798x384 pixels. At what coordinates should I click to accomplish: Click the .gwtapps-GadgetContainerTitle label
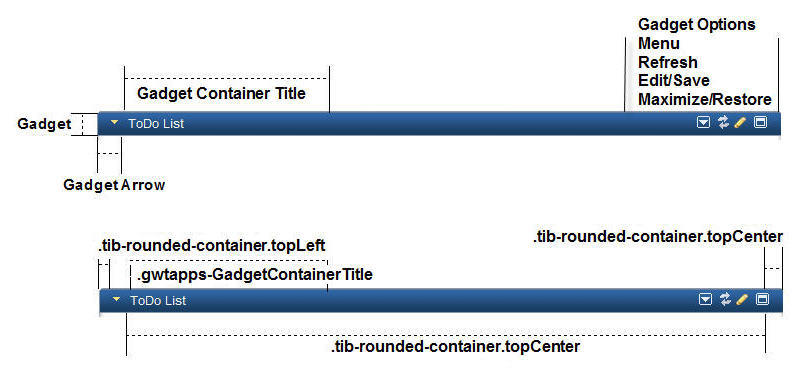[x=254, y=275]
